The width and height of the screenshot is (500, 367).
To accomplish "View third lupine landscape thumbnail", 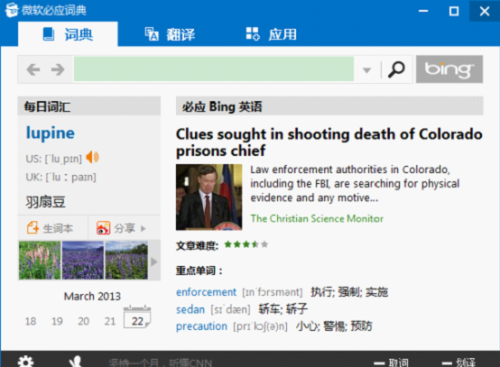I will [126, 260].
